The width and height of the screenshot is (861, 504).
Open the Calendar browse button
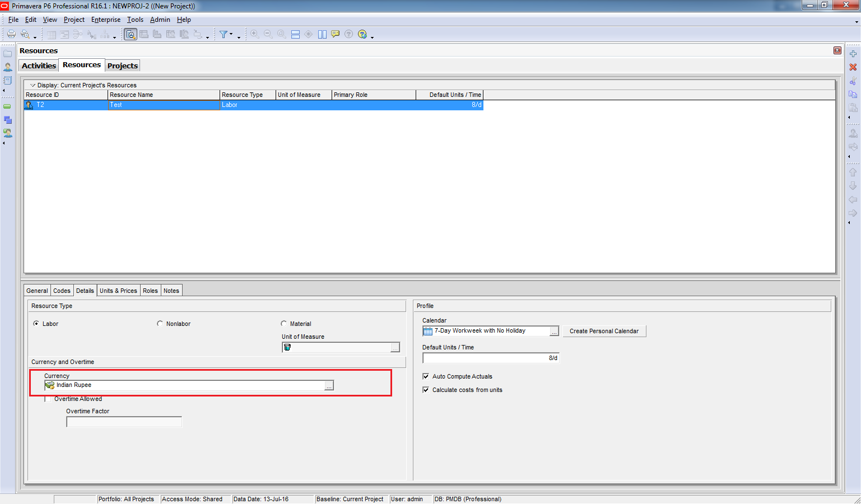coord(553,331)
